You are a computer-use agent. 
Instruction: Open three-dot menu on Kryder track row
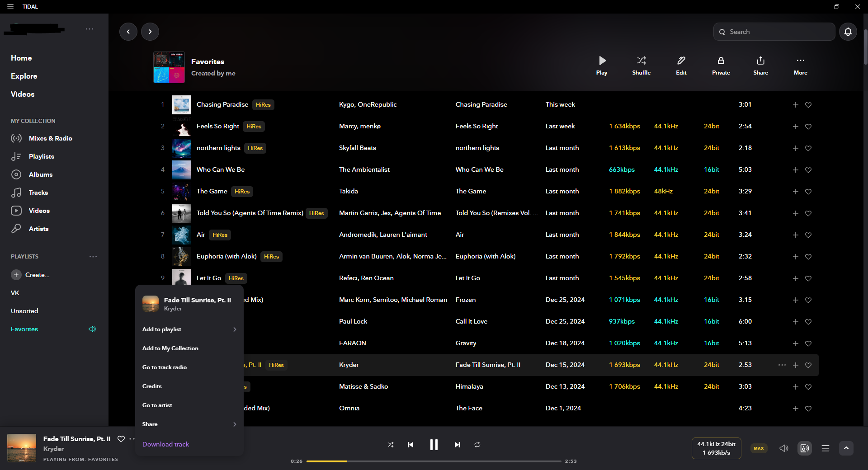tap(782, 365)
